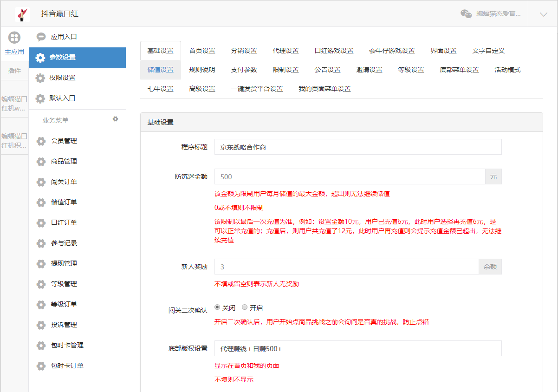This screenshot has width=558, height=392.
Task: Open 公告设置 tab
Action: click(x=327, y=70)
